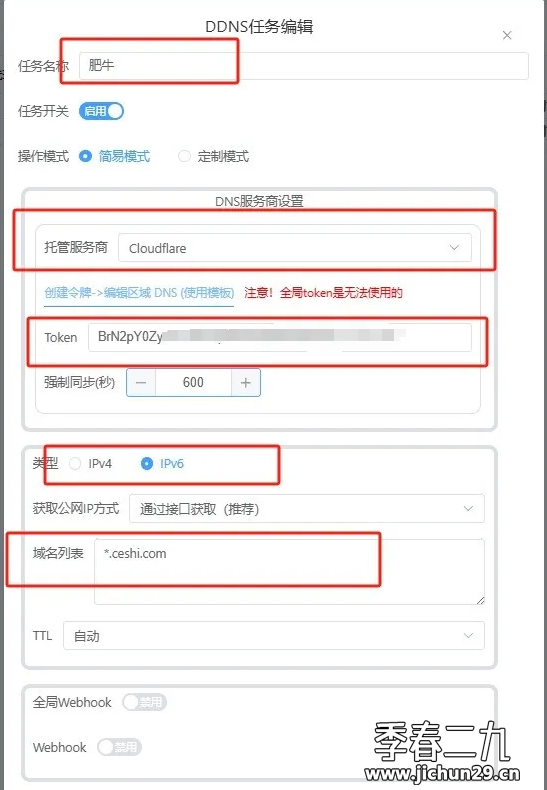The width and height of the screenshot is (547, 790).
Task: Click chevron arrow on Cloudflare provider dropdown
Action: [454, 247]
